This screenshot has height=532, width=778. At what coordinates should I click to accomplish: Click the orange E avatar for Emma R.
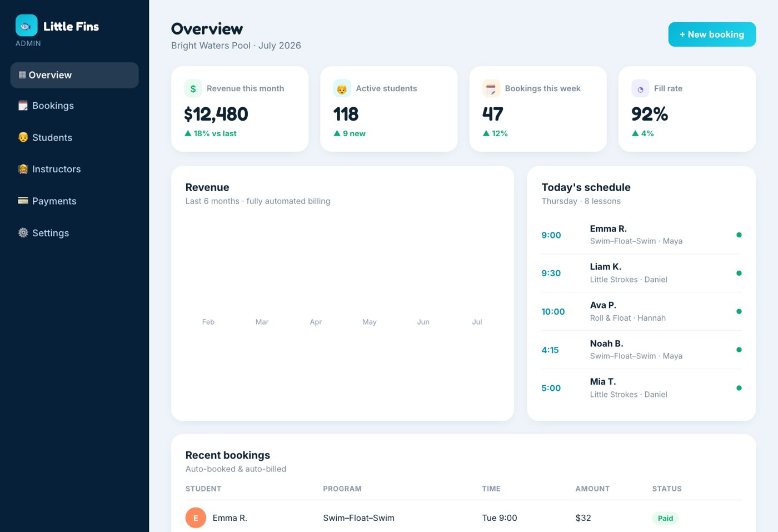pos(196,518)
